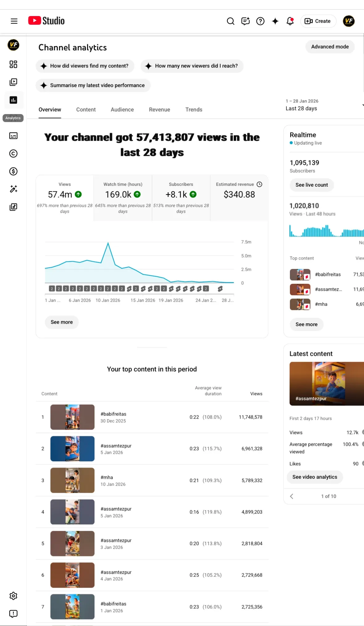Open rank 7 #babifreitas 1 Jan 2026 video
Screen dimensions: 364x626
point(152,607)
